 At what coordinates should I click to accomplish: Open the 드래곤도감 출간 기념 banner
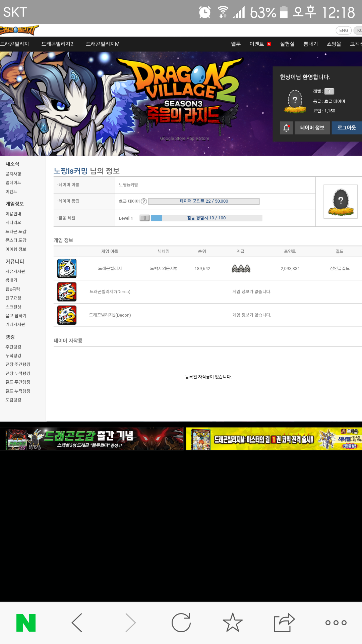coord(92,439)
